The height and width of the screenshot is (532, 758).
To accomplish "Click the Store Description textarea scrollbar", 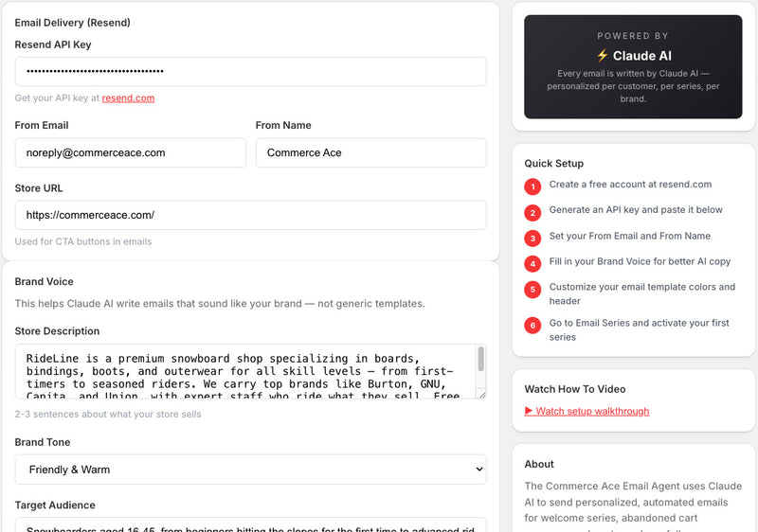I will point(480,360).
